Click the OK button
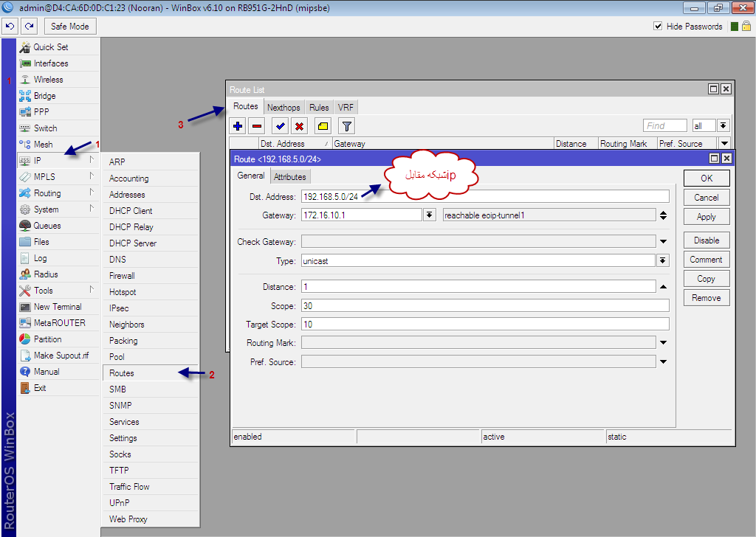Image resolution: width=756 pixels, height=537 pixels. [707, 179]
